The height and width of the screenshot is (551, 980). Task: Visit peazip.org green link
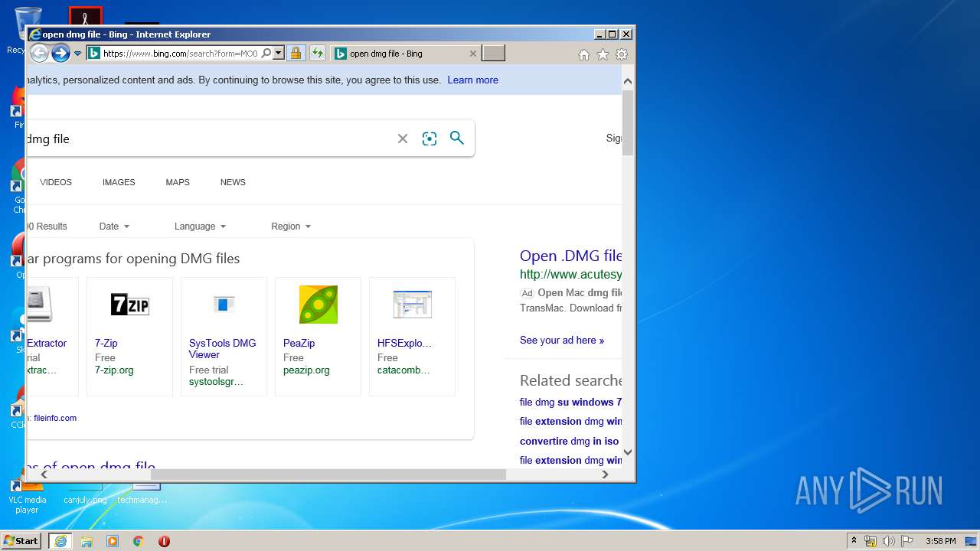[x=306, y=370]
